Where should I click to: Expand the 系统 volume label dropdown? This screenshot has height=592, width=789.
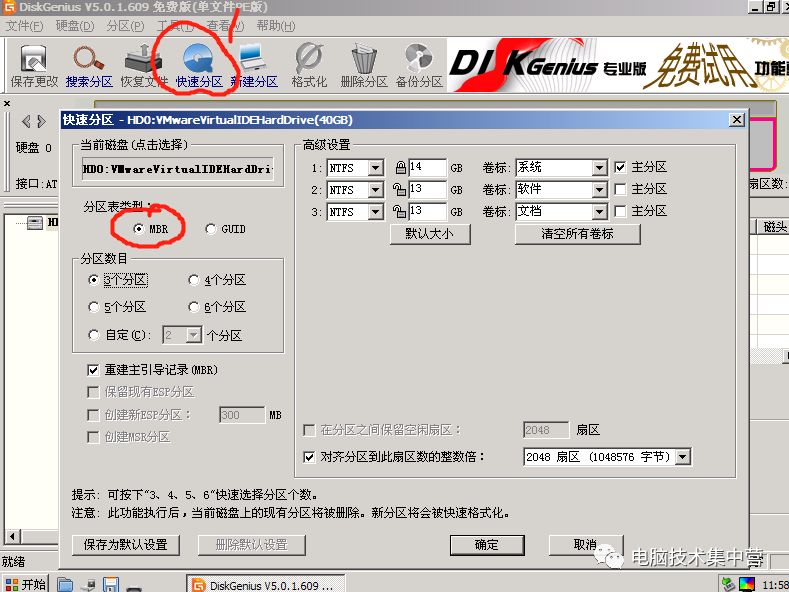[599, 168]
